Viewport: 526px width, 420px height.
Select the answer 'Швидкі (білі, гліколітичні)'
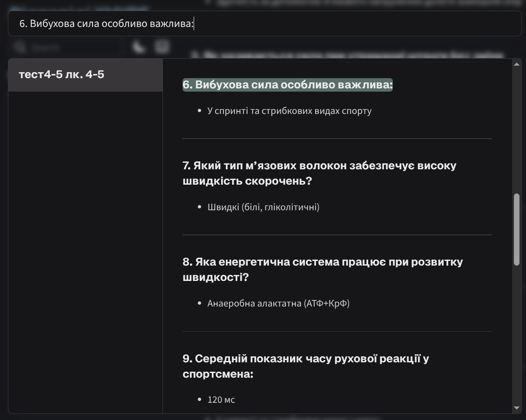point(263,207)
